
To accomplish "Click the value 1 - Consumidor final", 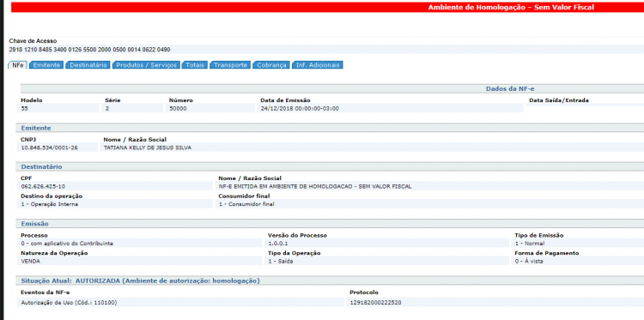I will pos(246,204).
